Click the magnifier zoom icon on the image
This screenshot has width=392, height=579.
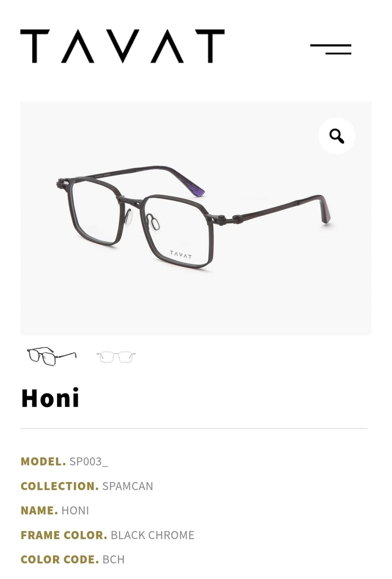[x=336, y=136]
